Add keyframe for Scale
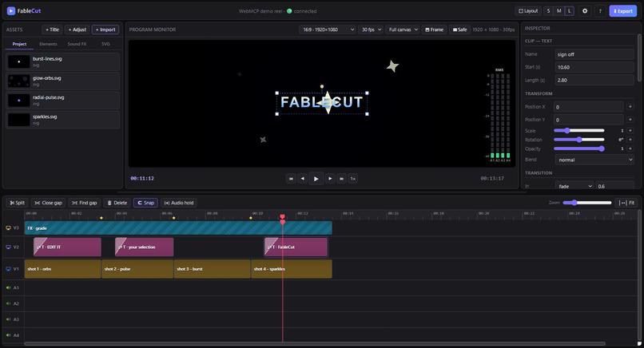The width and height of the screenshot is (644, 348). (630, 131)
